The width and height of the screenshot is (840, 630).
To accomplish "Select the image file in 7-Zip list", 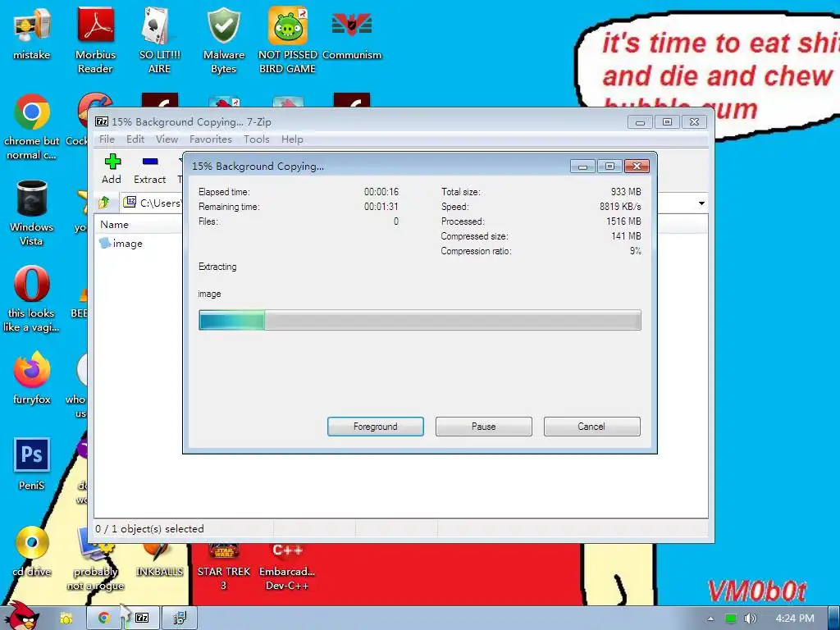I will (121, 243).
